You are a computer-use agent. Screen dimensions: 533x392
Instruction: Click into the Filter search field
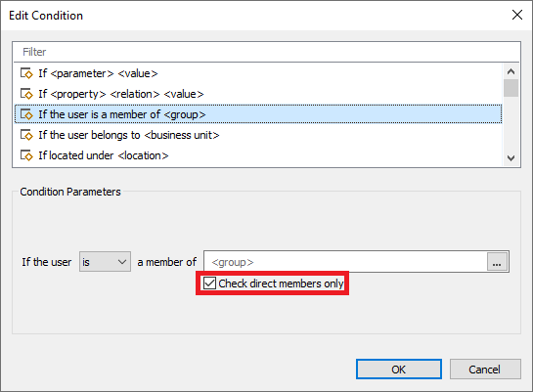click(266, 52)
